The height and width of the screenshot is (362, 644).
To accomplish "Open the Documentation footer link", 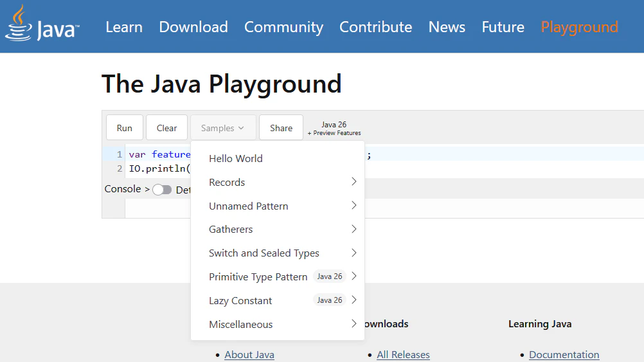I will click(564, 354).
